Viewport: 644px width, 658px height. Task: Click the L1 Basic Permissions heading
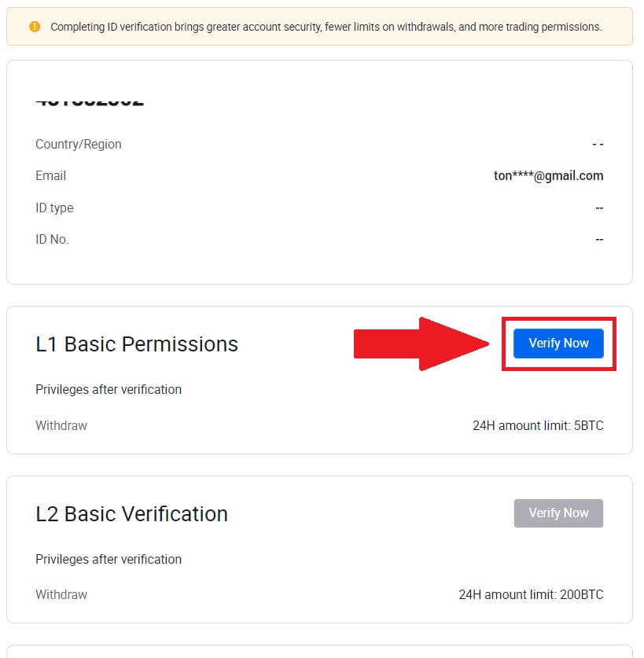137,344
